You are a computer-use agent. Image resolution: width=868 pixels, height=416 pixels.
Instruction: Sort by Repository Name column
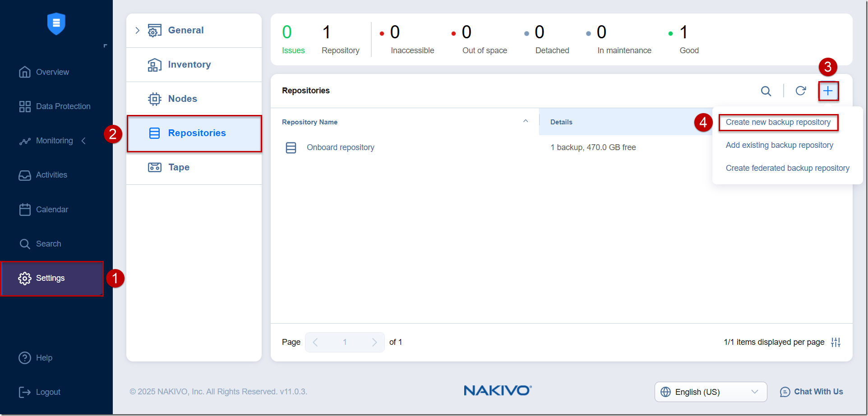tap(309, 122)
